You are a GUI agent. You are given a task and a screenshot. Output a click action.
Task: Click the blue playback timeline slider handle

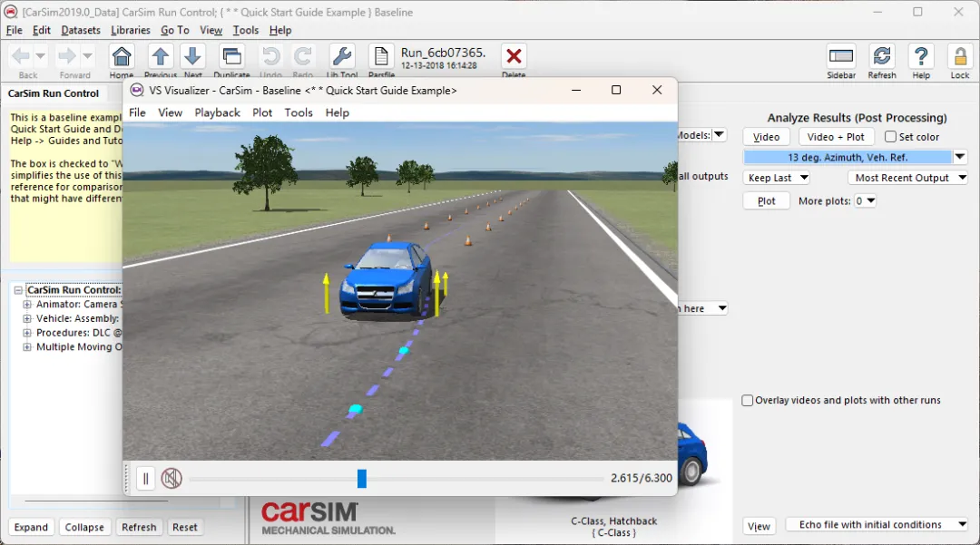(362, 479)
